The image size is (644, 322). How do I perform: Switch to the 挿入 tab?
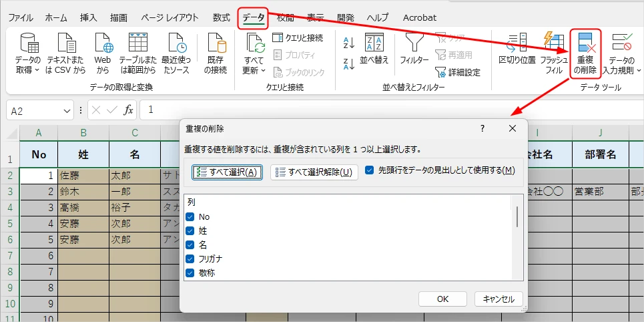coord(88,17)
